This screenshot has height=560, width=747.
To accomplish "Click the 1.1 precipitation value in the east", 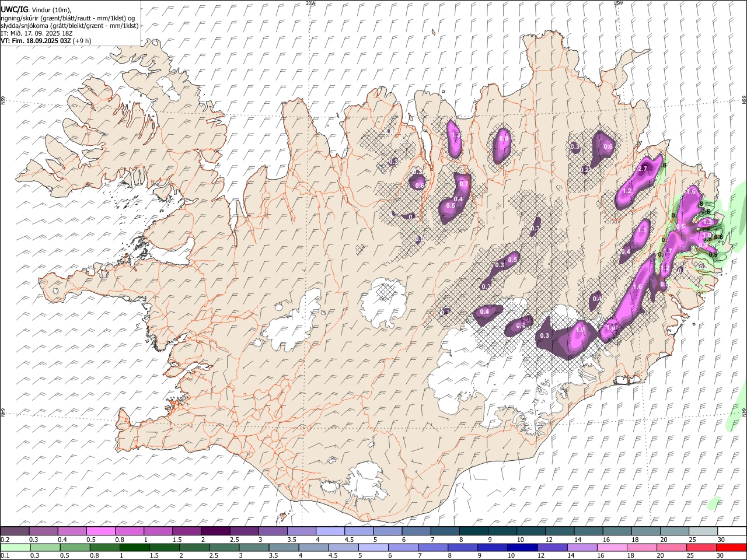I will pos(642,230).
